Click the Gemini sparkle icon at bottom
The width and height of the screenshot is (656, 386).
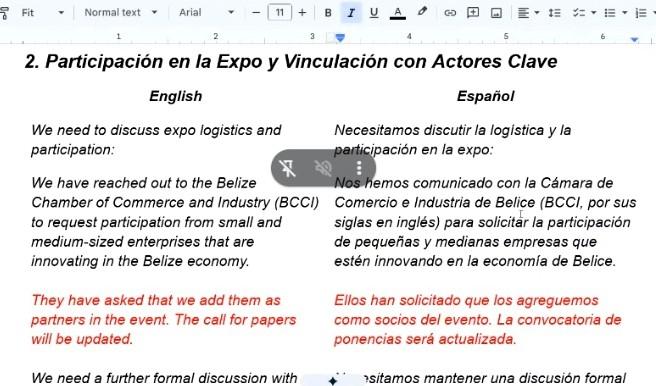pyautogui.click(x=333, y=380)
